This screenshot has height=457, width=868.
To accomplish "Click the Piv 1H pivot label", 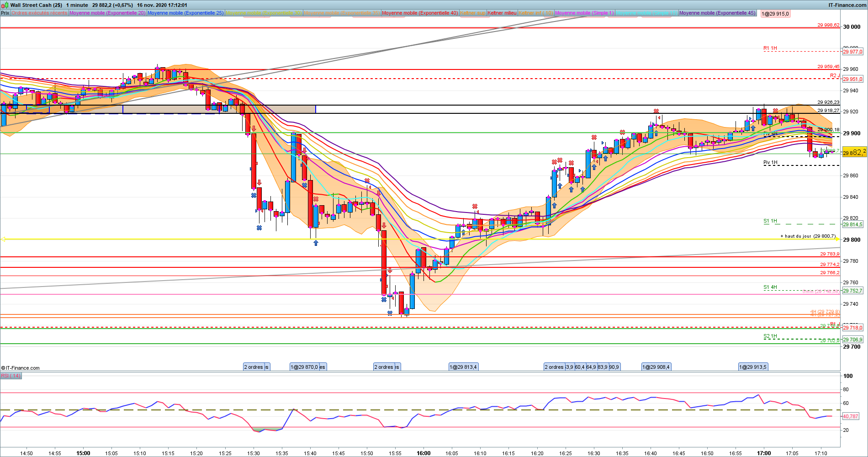I will click(x=770, y=163).
